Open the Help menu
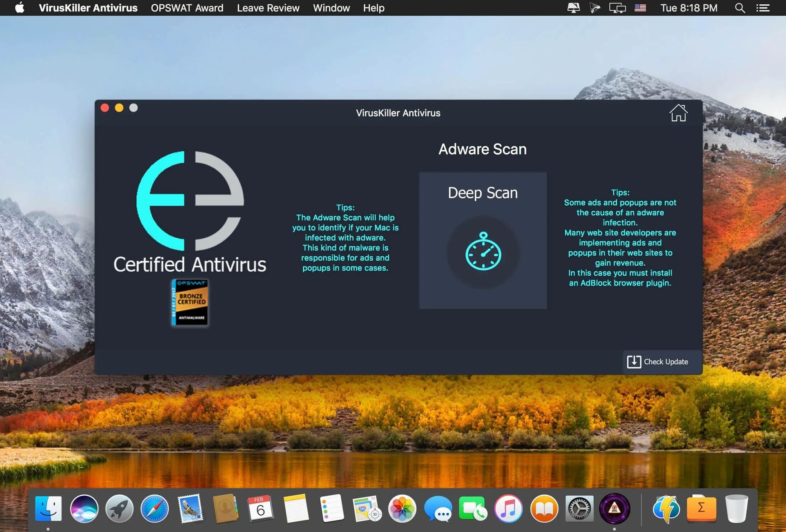Screen dimensions: 786x532 point(373,8)
